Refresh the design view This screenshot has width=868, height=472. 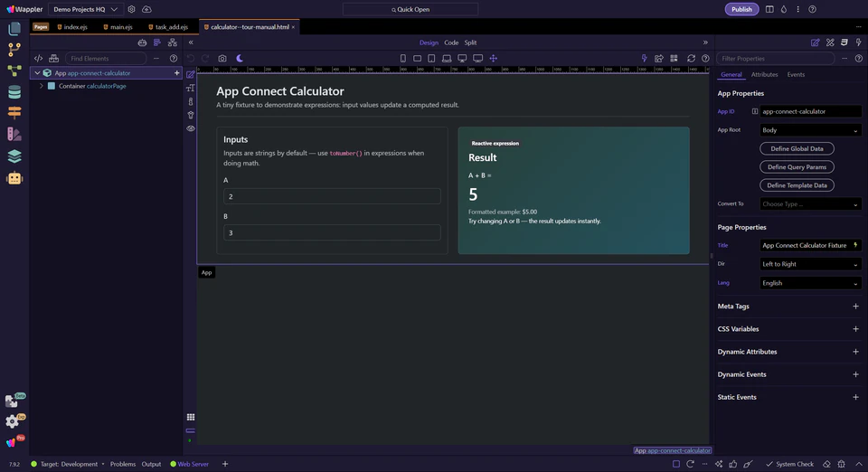[x=691, y=58]
